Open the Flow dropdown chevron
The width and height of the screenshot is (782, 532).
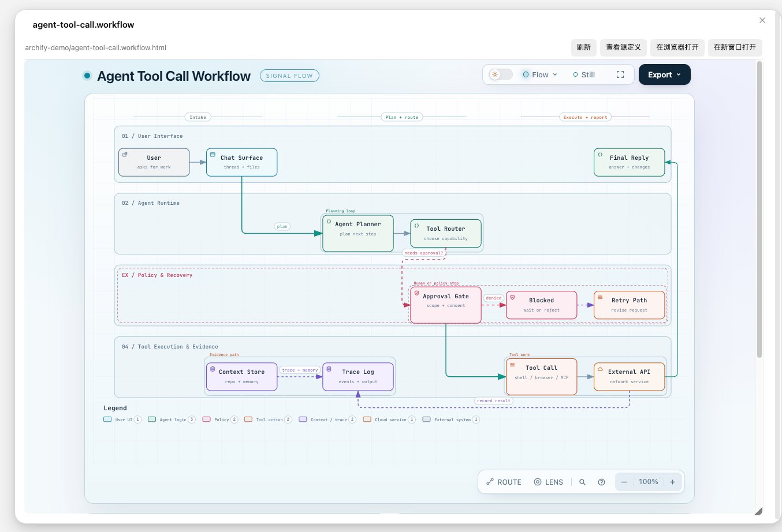click(555, 74)
